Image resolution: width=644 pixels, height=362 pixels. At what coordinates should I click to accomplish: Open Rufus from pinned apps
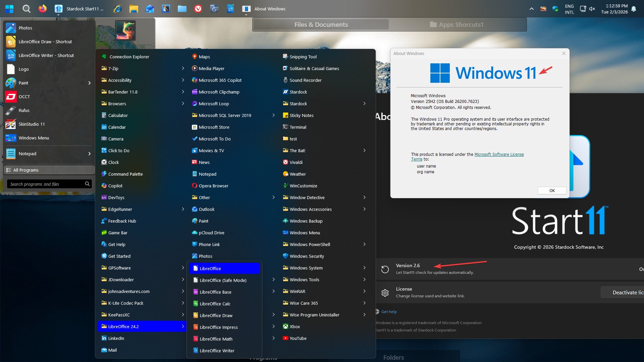click(24, 110)
